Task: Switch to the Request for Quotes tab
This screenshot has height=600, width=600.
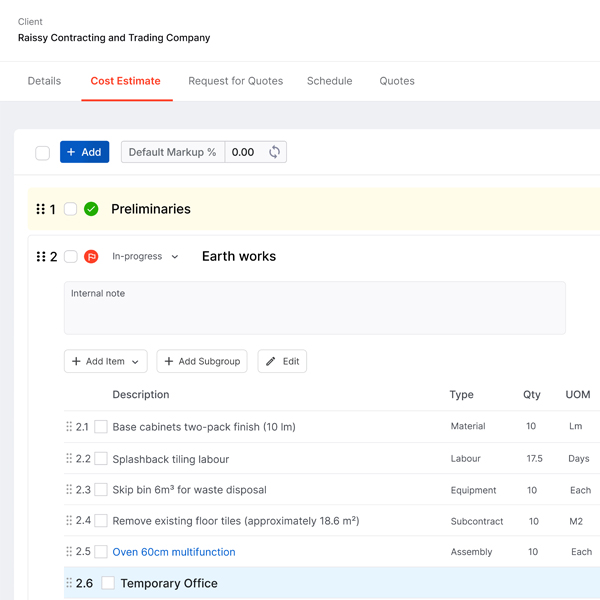Action: coord(235,81)
